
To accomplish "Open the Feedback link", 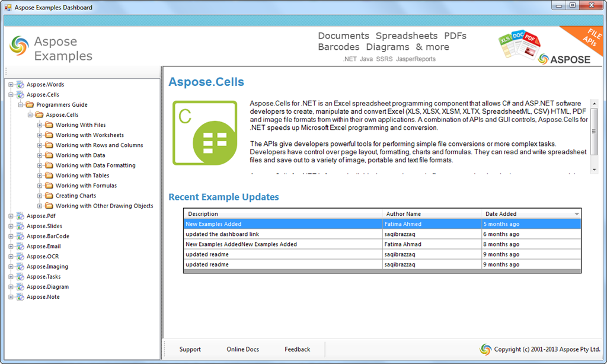I will 298,349.
